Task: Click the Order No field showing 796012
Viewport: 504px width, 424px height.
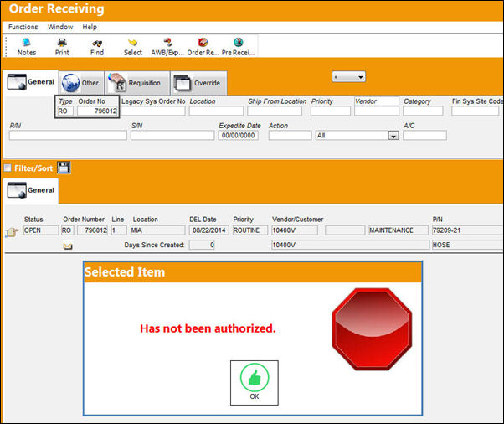Action: coord(98,111)
